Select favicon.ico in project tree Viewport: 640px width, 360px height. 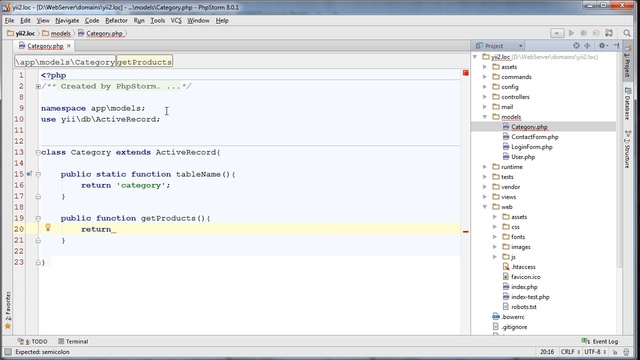525,277
